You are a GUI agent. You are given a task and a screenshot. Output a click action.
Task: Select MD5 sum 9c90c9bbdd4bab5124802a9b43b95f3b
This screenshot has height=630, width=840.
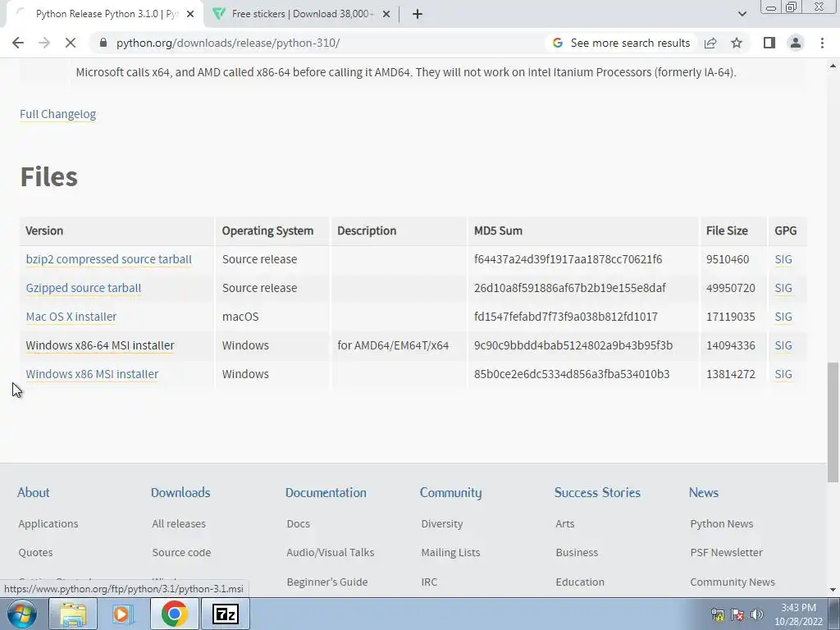click(x=573, y=345)
